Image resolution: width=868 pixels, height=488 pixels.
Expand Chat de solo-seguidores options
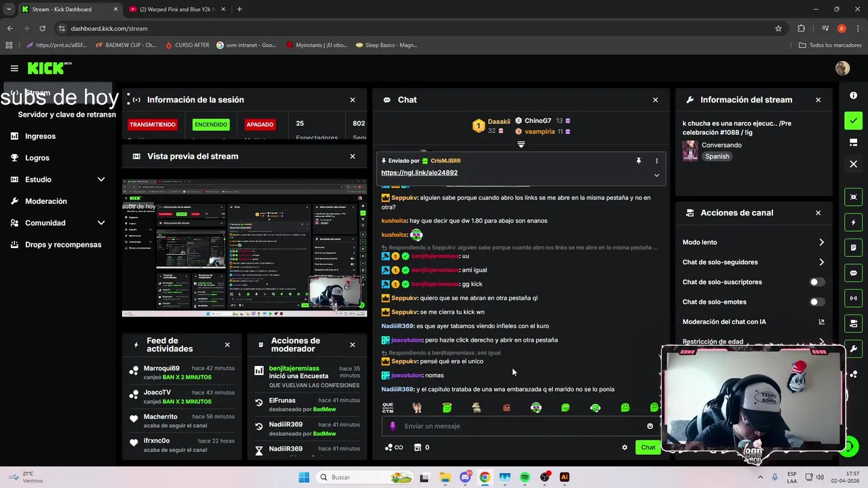click(821, 262)
